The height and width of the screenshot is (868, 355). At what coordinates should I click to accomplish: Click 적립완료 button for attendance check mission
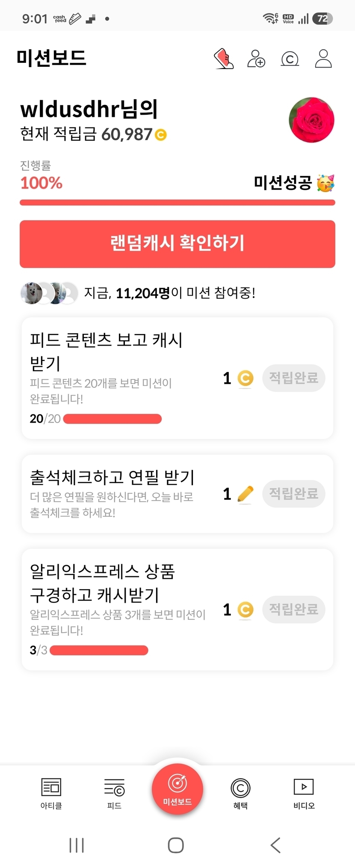pyautogui.click(x=294, y=494)
